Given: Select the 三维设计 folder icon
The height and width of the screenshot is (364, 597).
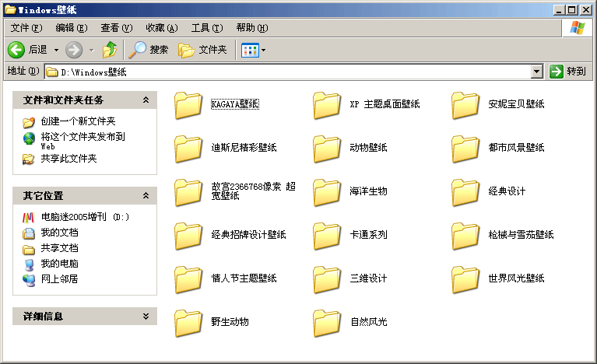Looking at the screenshot, I should tap(327, 279).
